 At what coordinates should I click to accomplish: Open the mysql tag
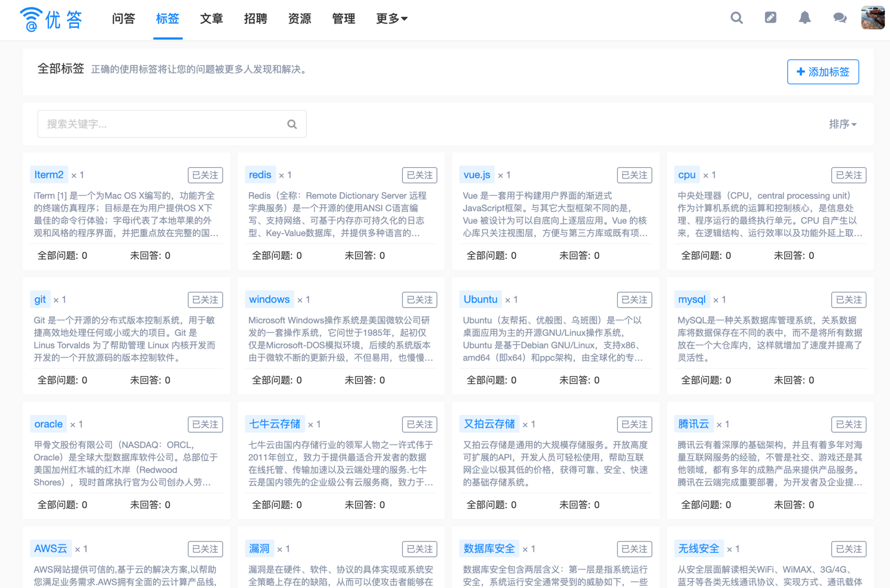click(692, 299)
